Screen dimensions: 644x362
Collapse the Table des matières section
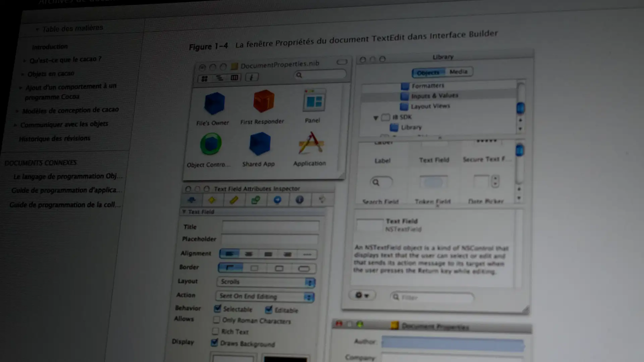click(x=37, y=29)
